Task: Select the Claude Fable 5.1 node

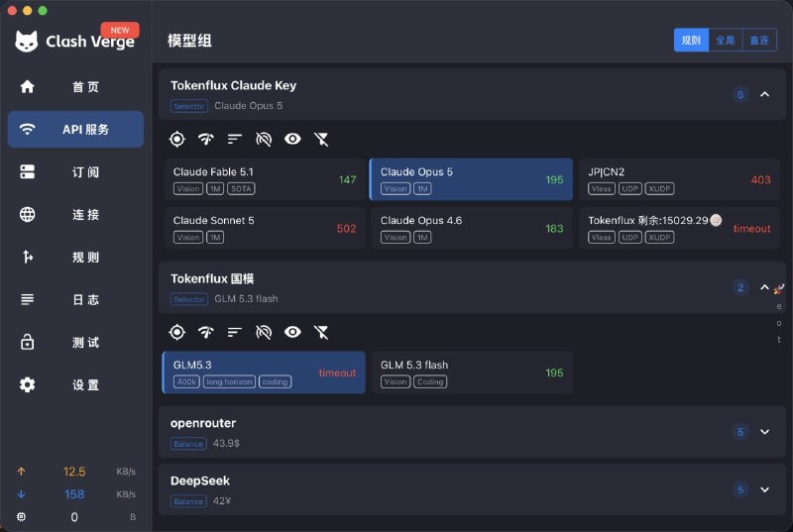Action: (265, 179)
